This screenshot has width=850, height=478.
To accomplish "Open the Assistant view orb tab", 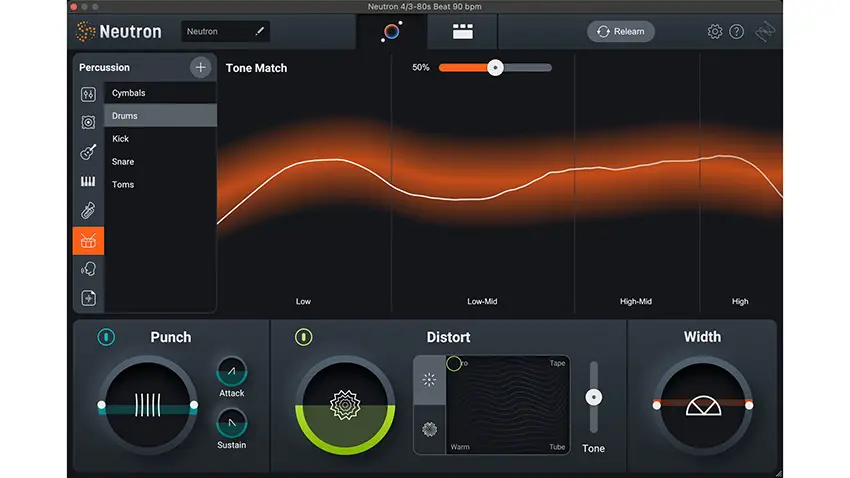I will point(391,31).
